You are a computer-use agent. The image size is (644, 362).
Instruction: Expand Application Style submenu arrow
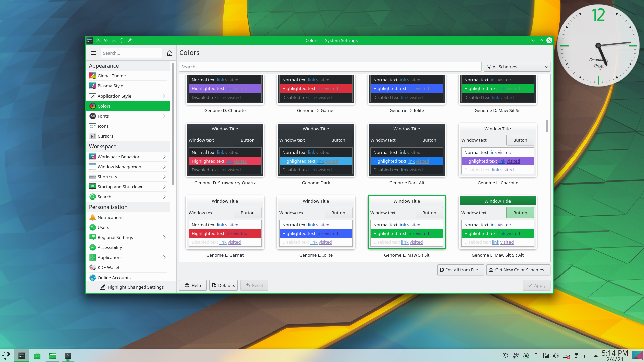click(164, 96)
